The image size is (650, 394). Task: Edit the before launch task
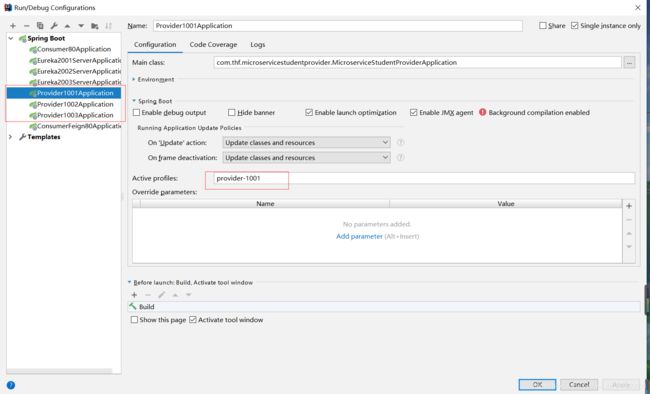point(161,295)
